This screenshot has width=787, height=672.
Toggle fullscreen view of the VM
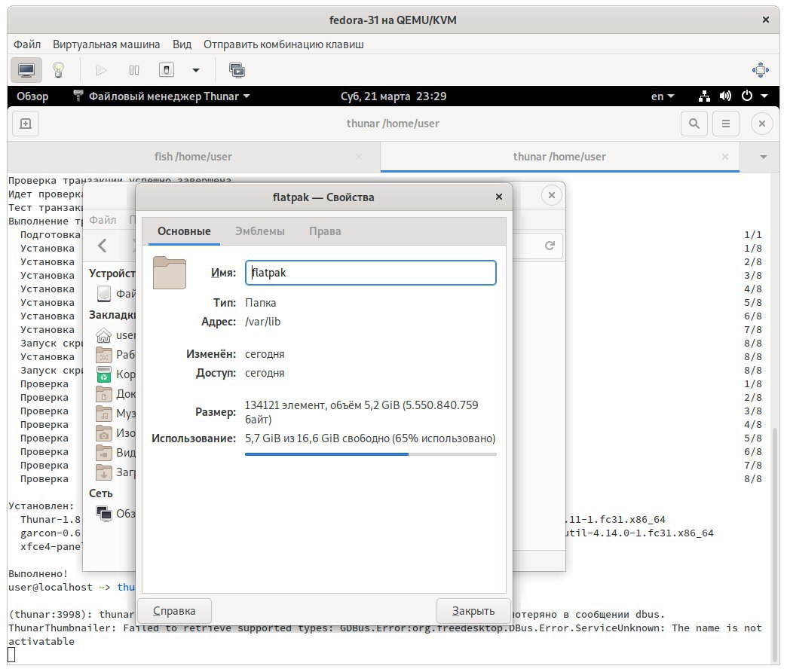click(761, 70)
